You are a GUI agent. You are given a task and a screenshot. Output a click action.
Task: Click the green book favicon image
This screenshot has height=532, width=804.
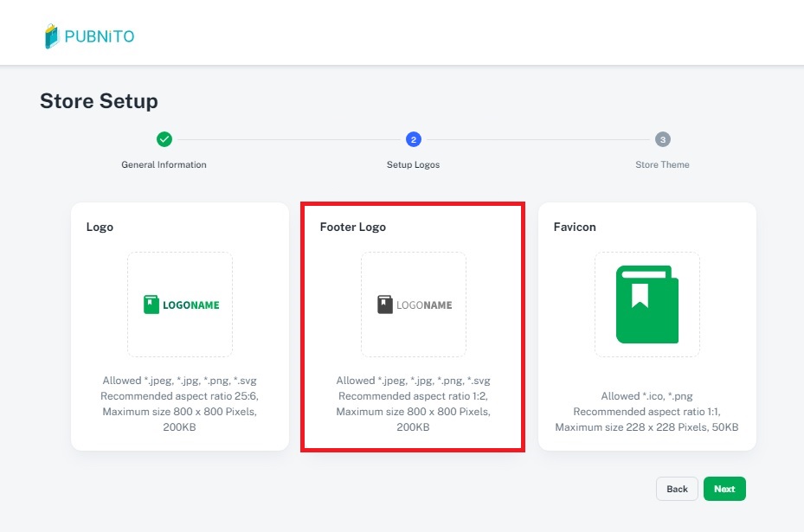tap(646, 304)
